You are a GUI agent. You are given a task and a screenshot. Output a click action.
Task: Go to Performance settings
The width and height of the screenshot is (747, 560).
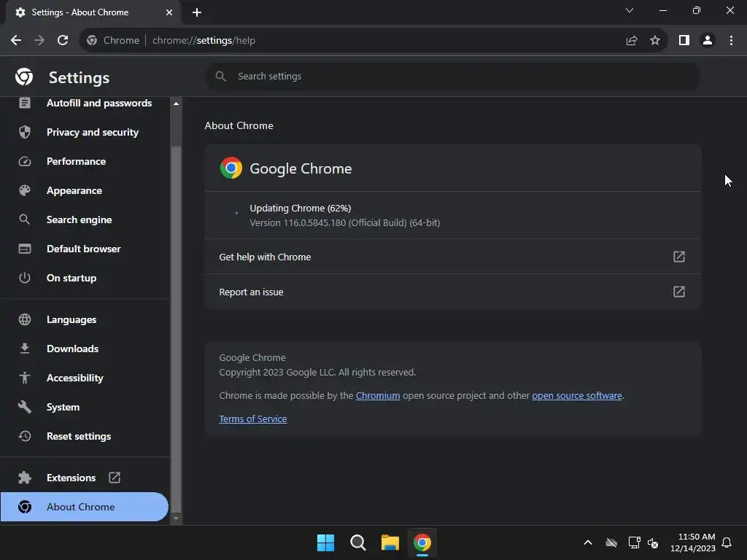85,161
